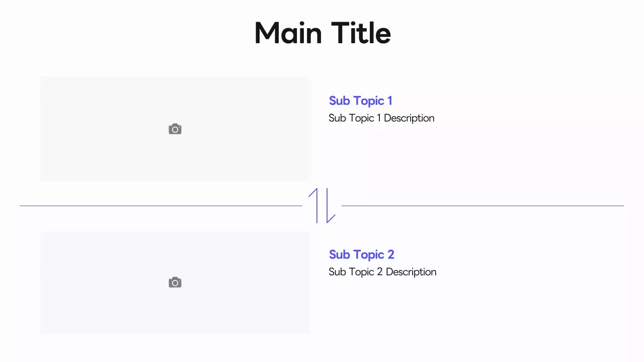This screenshot has width=644, height=362.
Task: Click the camera icon in the top image placeholder
Action: click(175, 129)
